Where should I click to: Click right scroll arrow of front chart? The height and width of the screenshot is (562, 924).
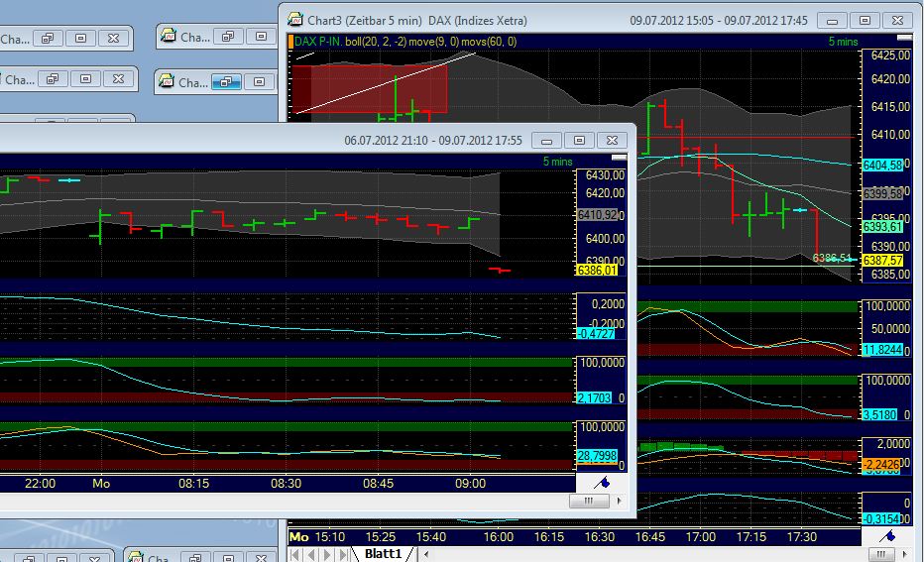[x=619, y=501]
